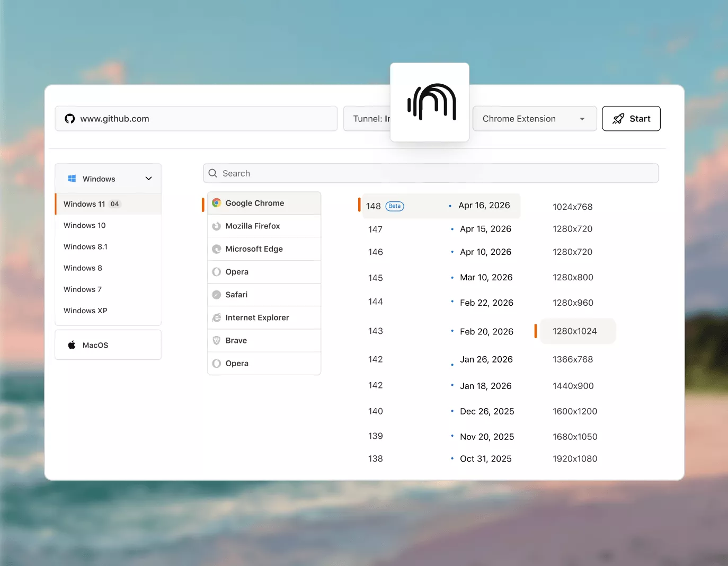728x566 pixels.
Task: Open the Chrome Extension dropdown
Action: tap(535, 119)
